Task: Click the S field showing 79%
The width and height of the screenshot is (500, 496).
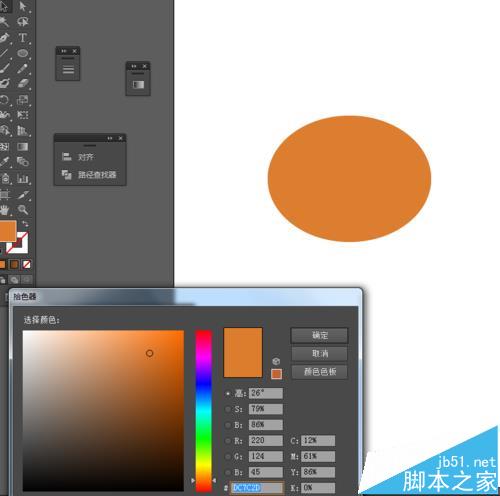Action: [266, 409]
